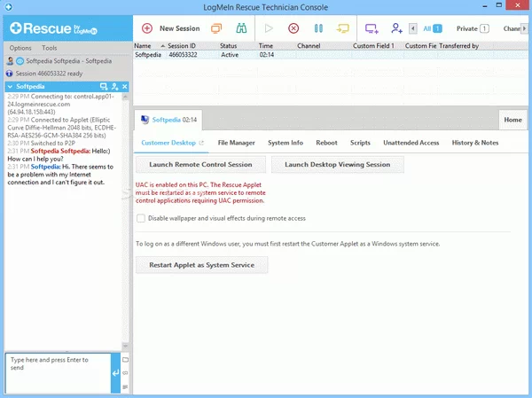532x398 pixels.
Task: Click the green start session play icon
Action: tap(270, 28)
